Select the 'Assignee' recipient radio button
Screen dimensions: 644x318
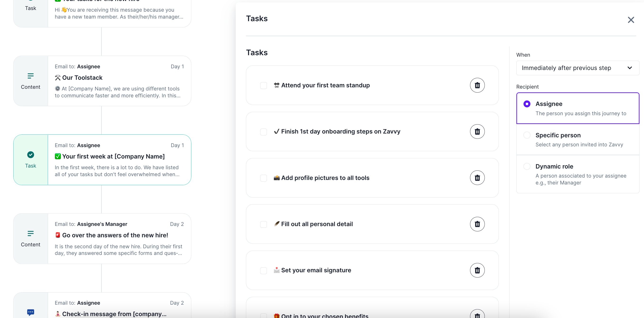pyautogui.click(x=527, y=104)
